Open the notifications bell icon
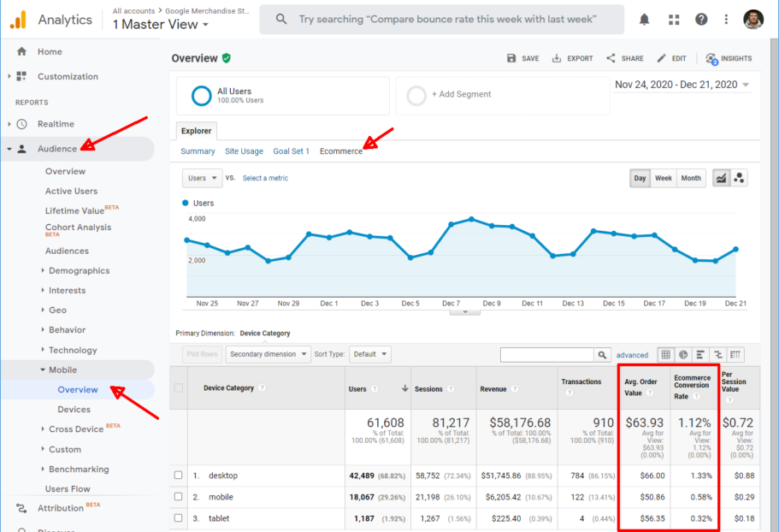The image size is (779, 532). tap(644, 19)
